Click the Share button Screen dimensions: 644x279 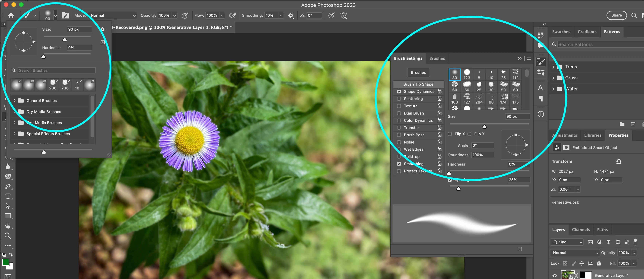pos(616,15)
